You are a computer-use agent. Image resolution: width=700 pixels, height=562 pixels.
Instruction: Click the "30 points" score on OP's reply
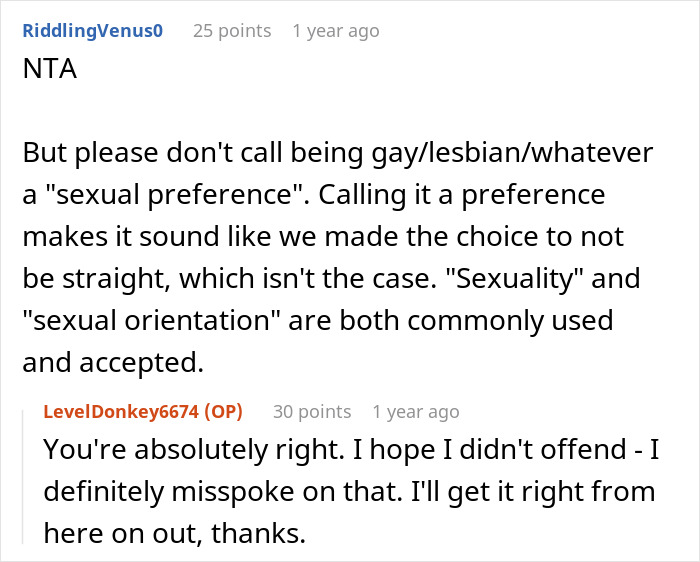[x=311, y=412]
